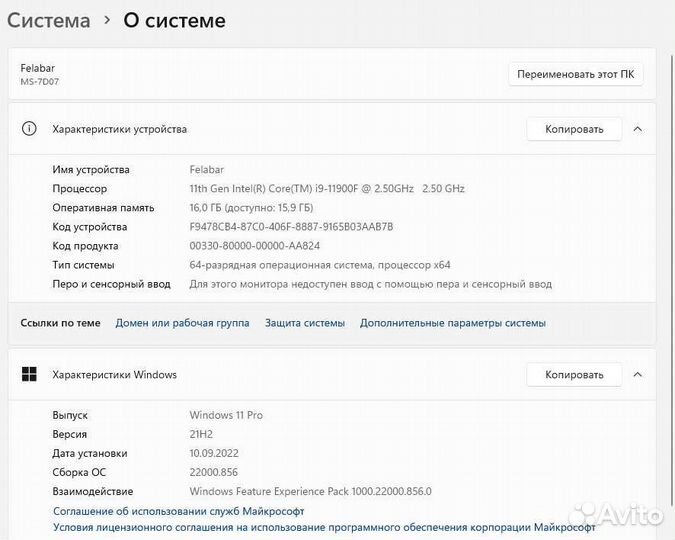Viewport: 675px width, 540px height.
Task: Click the Felabar PC name header
Action: pyautogui.click(x=37, y=68)
